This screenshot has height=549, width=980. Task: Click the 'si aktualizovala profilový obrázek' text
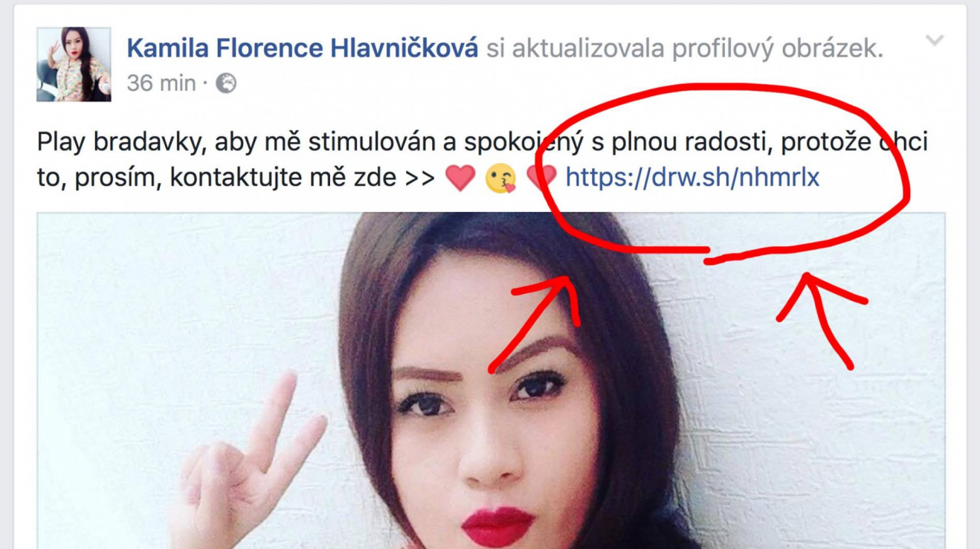click(x=685, y=49)
